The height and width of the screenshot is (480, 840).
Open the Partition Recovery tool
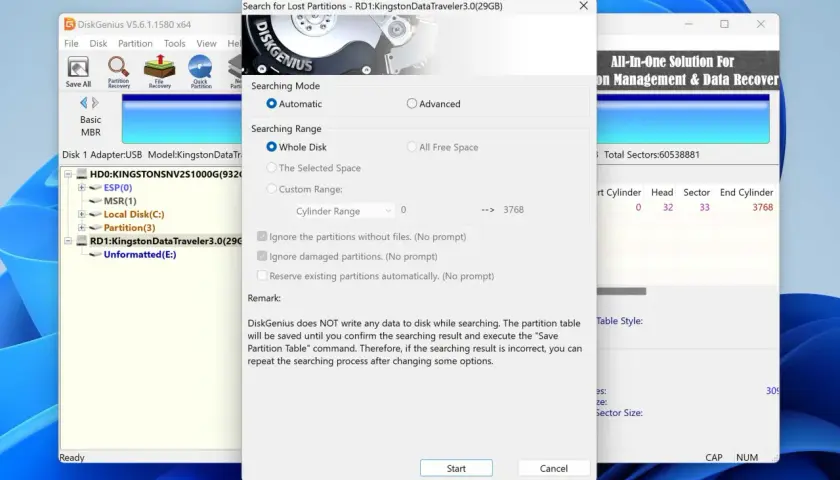tap(118, 72)
